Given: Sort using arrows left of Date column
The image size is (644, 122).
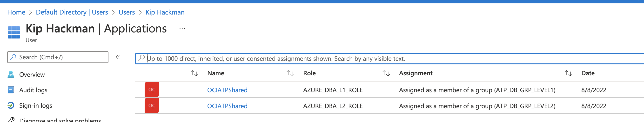Looking at the screenshot, I should pyautogui.click(x=568, y=73).
